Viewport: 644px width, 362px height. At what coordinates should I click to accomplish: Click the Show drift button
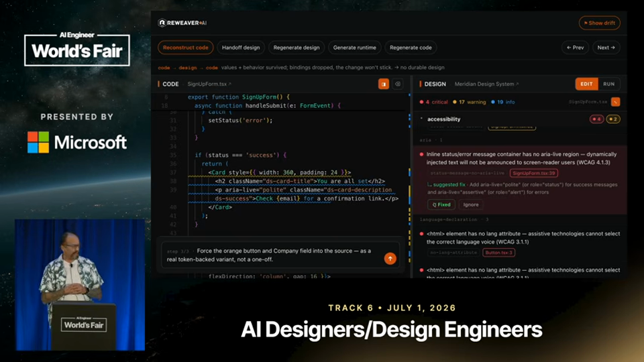(x=599, y=23)
